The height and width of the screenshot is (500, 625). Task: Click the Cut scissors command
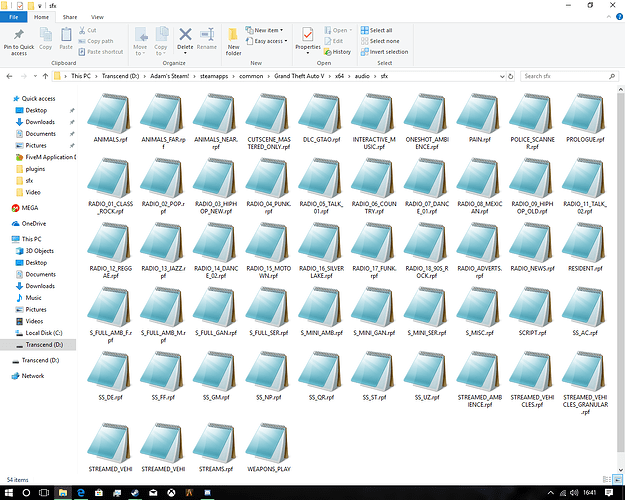click(x=88, y=30)
